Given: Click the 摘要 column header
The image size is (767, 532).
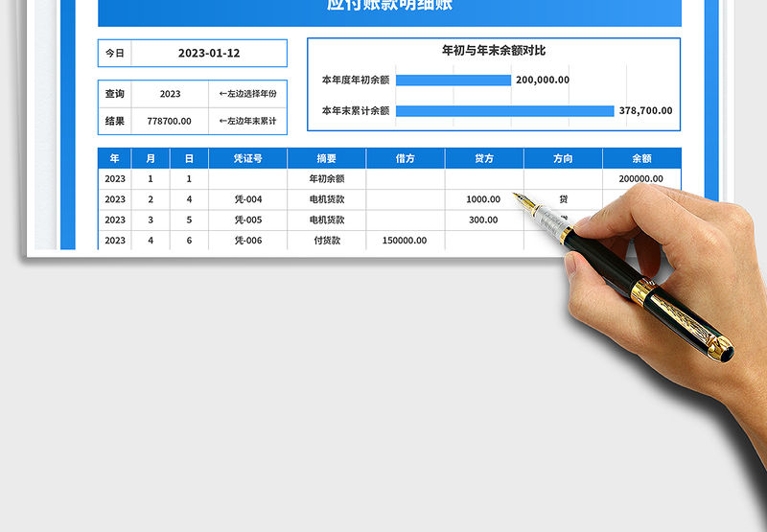Looking at the screenshot, I should [x=327, y=158].
